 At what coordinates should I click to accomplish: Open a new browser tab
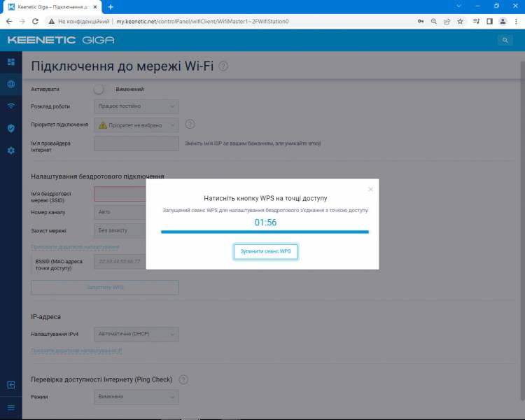click(111, 7)
